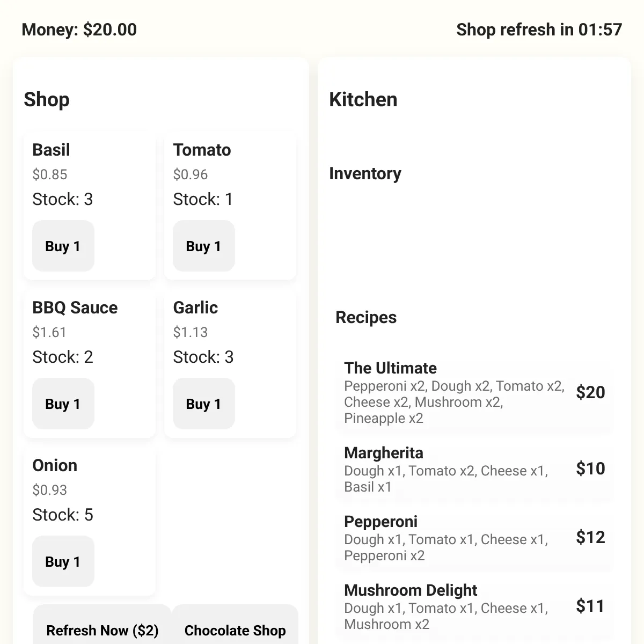The height and width of the screenshot is (644, 644).
Task: Click Refresh Now ($2) button
Action: coord(103,628)
